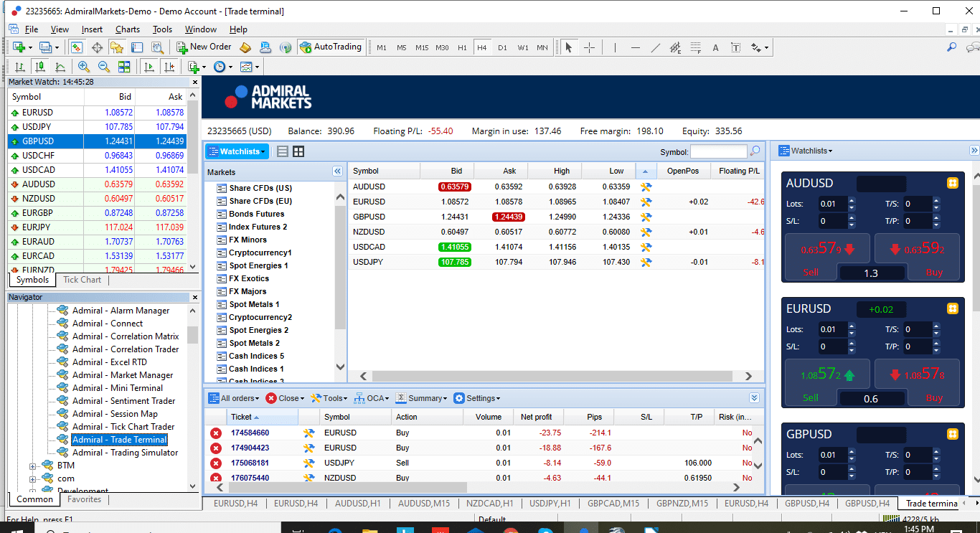Screen dimensions: 980x533
Task: Open the Settings dropdown in orders panel
Action: pyautogui.click(x=477, y=398)
